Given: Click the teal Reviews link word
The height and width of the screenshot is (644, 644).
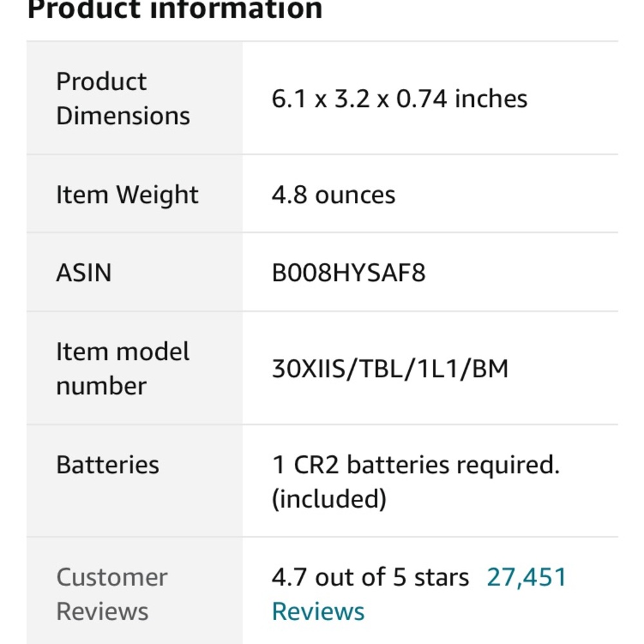Looking at the screenshot, I should tap(318, 611).
